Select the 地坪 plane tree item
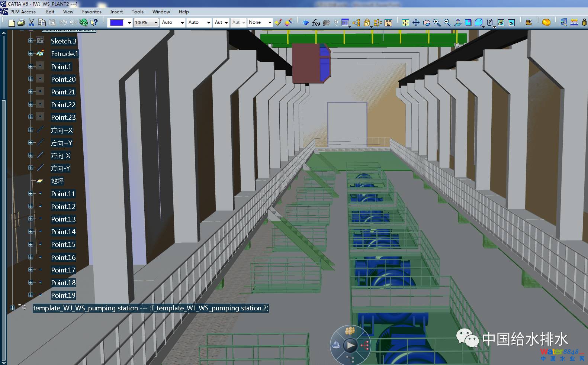Image resolution: width=588 pixels, height=365 pixels. (57, 181)
